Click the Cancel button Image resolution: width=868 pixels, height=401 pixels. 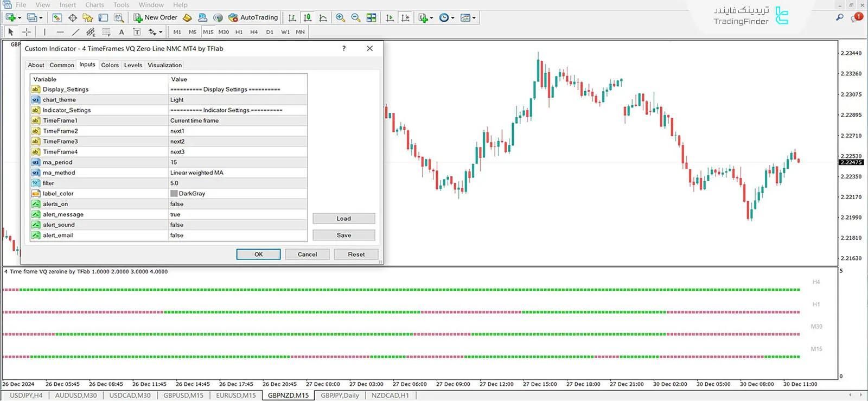coord(307,254)
